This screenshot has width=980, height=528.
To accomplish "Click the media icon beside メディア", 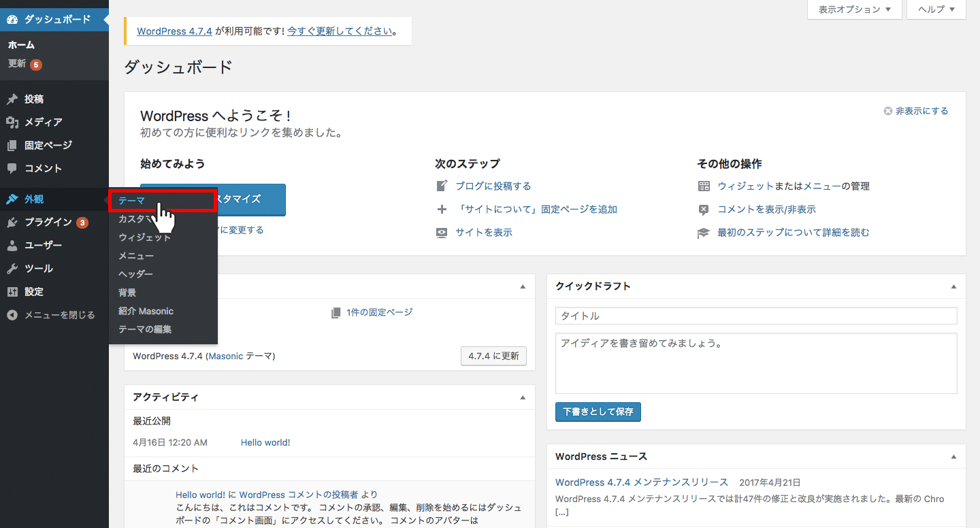I will pos(12,122).
